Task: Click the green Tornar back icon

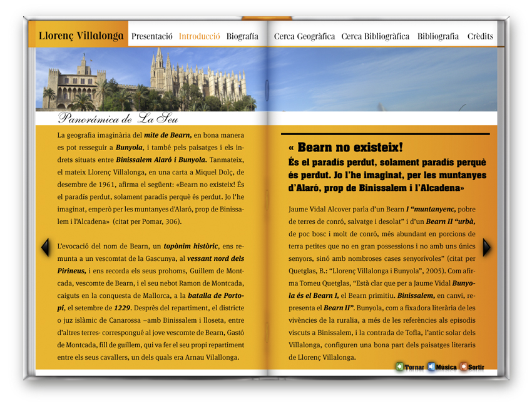Action: pyautogui.click(x=399, y=367)
